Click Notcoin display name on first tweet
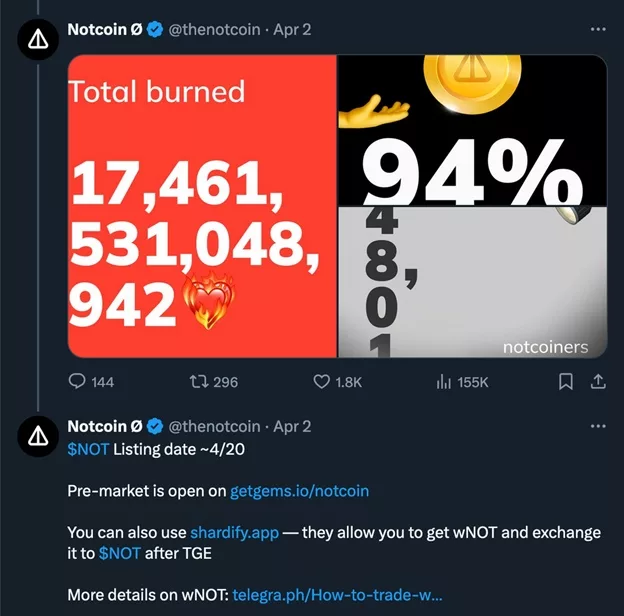Screen dimensions: 624x616 tap(105, 29)
